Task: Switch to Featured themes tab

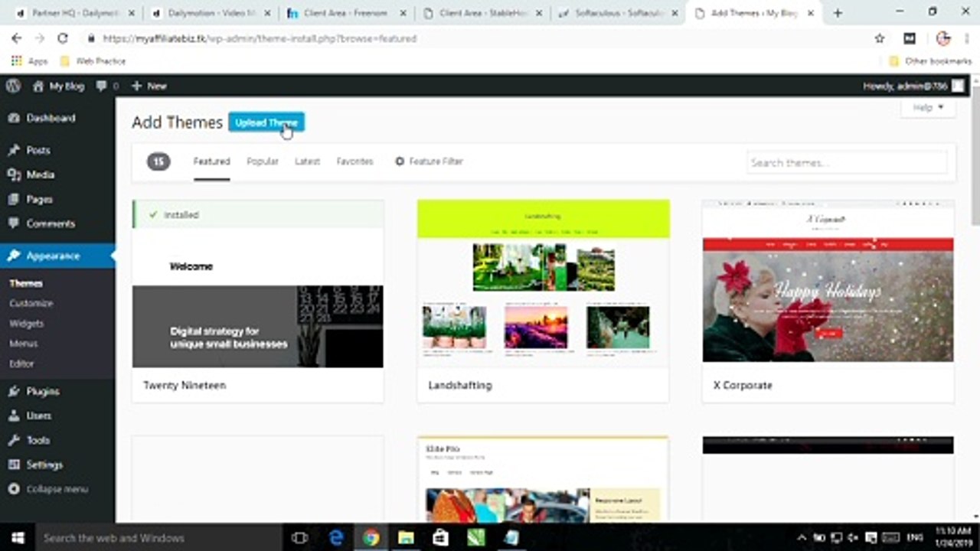Action: click(x=211, y=161)
